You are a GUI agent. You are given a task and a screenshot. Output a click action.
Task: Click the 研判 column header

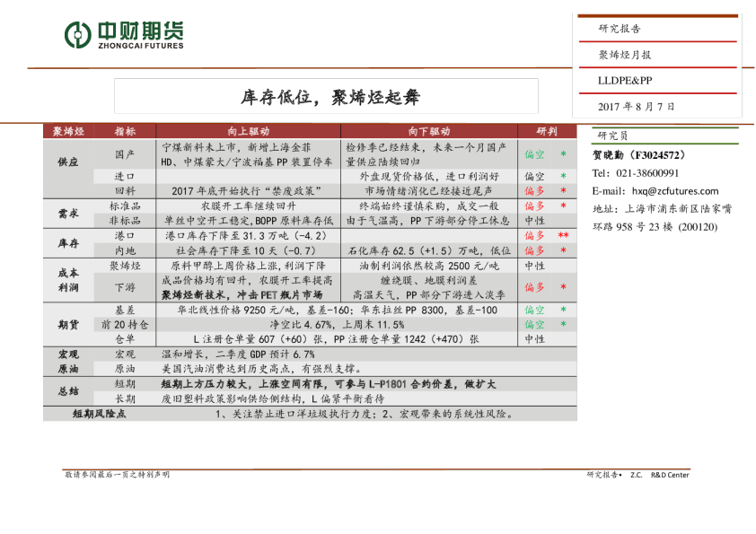coord(547,131)
